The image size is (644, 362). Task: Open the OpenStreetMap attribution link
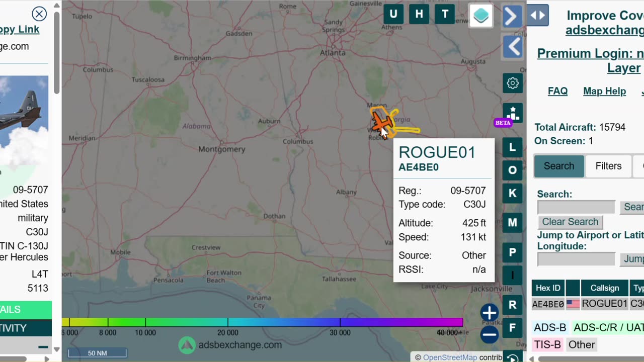[x=450, y=357]
